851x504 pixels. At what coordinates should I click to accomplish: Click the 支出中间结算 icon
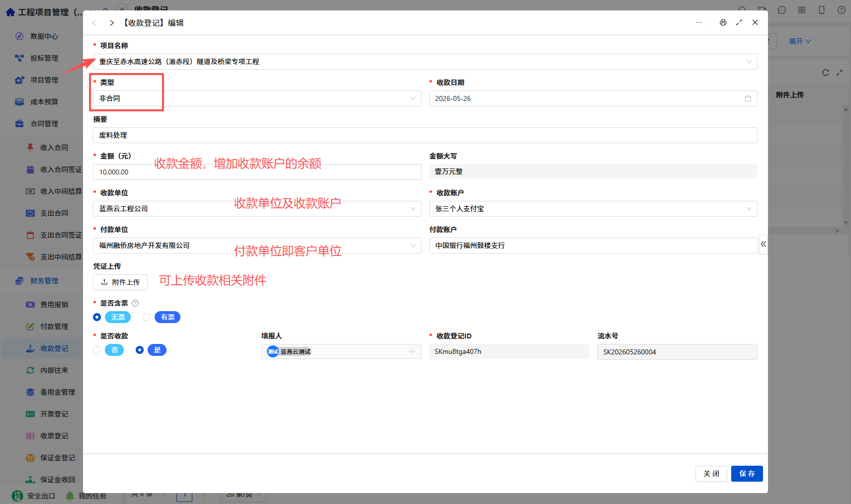pos(30,257)
